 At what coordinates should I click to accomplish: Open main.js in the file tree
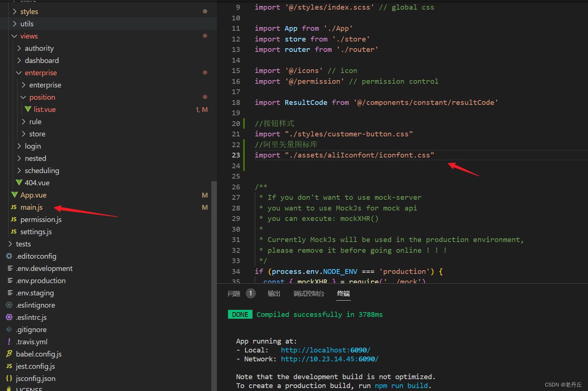coord(32,207)
